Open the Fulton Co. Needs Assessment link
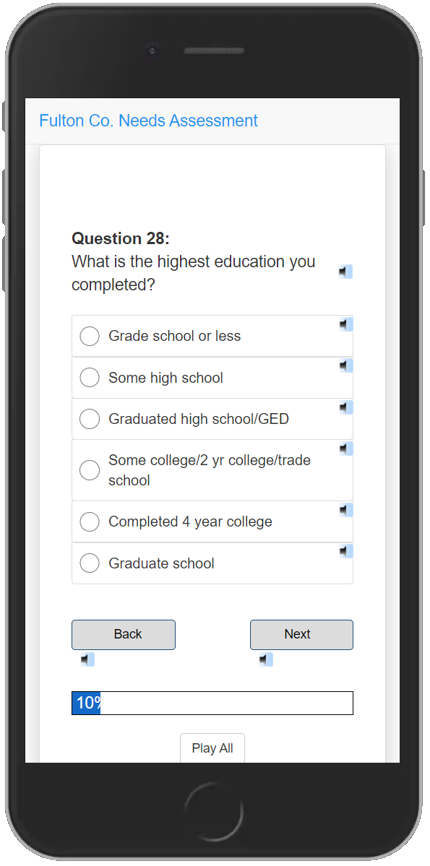 click(x=148, y=120)
